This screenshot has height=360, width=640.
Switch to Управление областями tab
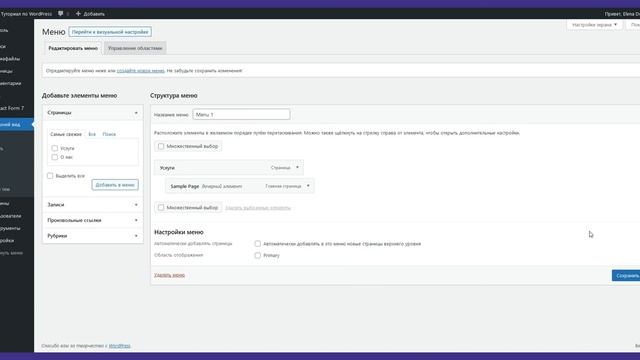(x=135, y=48)
